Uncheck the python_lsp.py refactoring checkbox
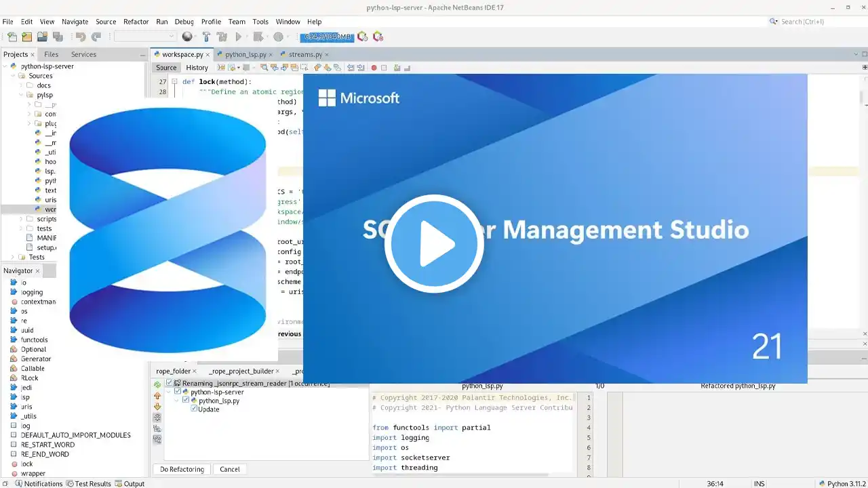The height and width of the screenshot is (488, 868). (x=186, y=401)
